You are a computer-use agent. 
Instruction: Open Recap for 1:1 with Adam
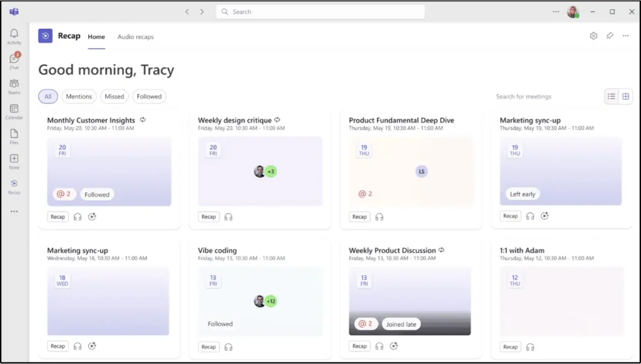click(510, 347)
